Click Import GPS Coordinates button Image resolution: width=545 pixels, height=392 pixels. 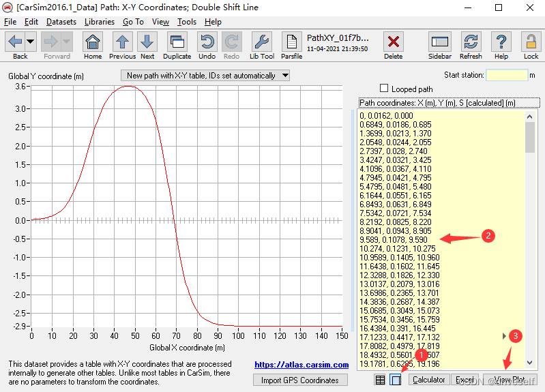click(x=300, y=380)
